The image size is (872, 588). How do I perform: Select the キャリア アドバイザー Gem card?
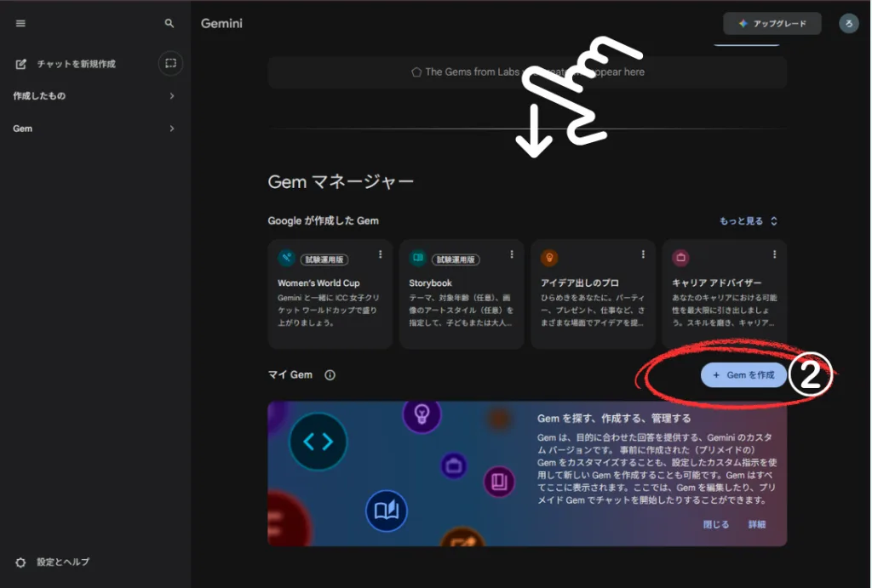click(724, 298)
